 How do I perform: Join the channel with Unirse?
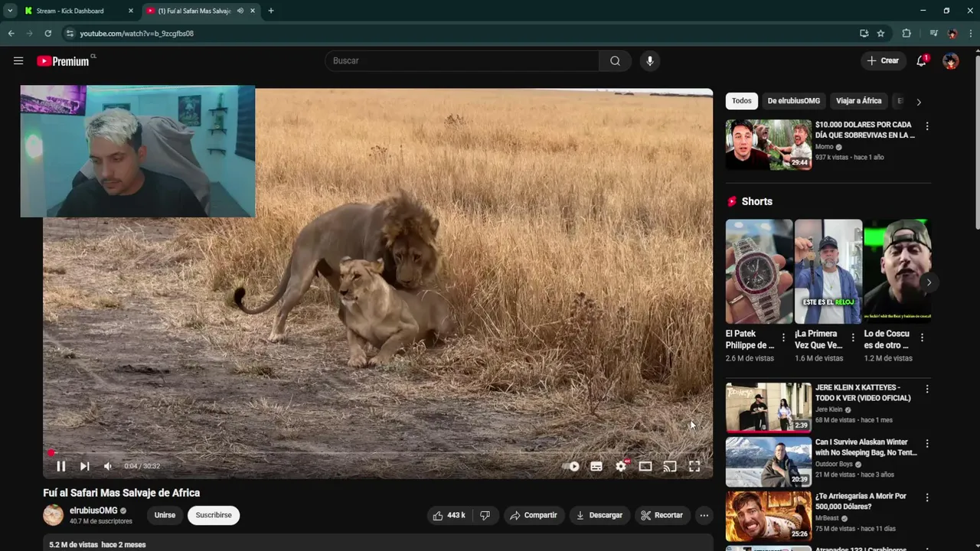(165, 515)
